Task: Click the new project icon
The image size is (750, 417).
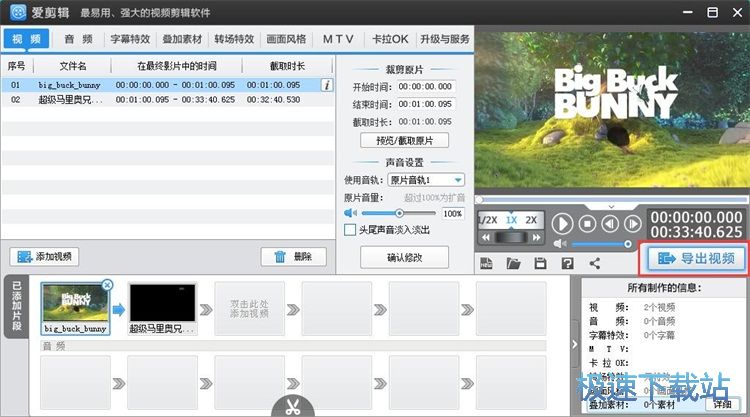Action: 486,263
